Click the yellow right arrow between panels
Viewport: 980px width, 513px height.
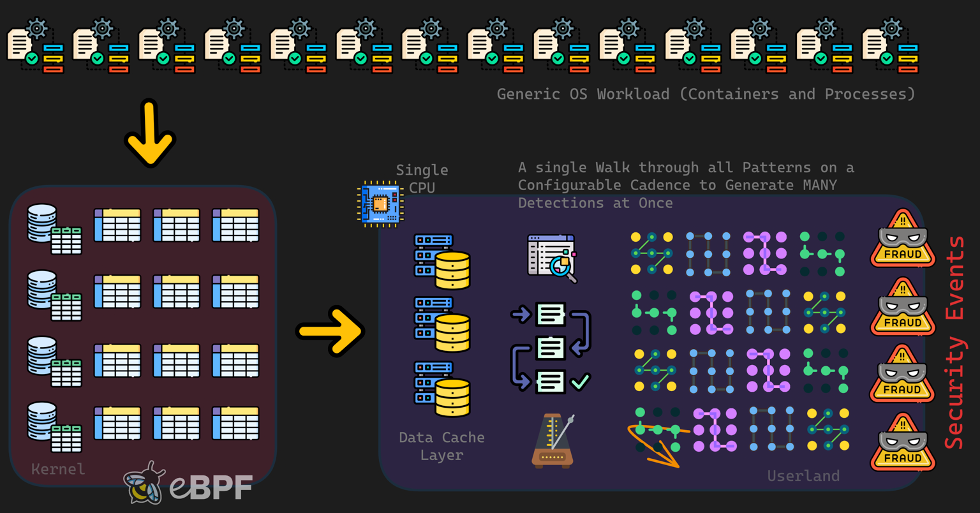click(330, 331)
